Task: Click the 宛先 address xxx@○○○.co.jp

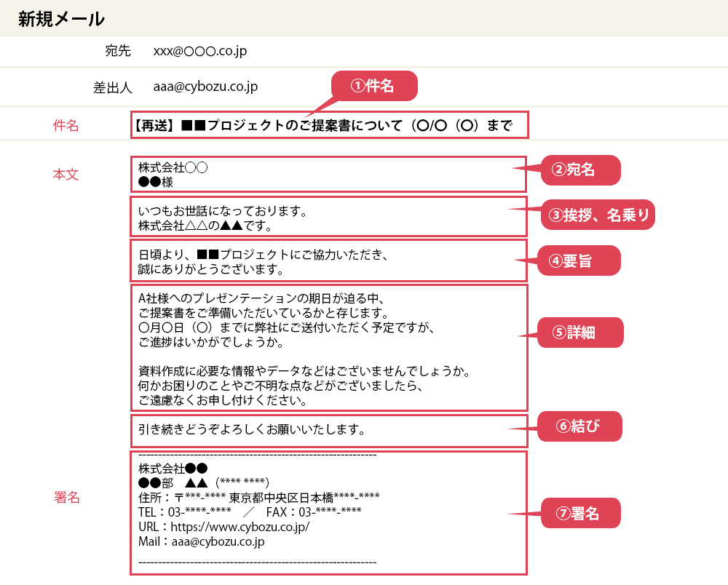Action: coord(200,51)
